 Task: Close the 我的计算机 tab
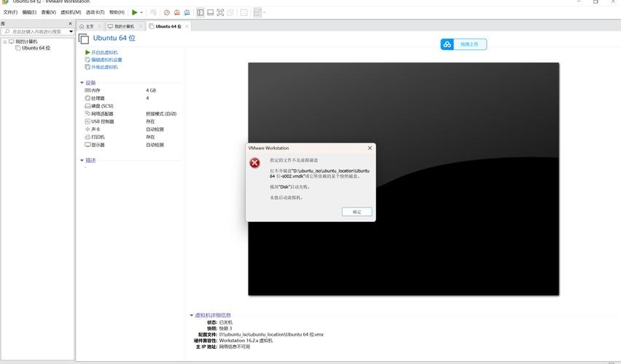pyautogui.click(x=140, y=26)
